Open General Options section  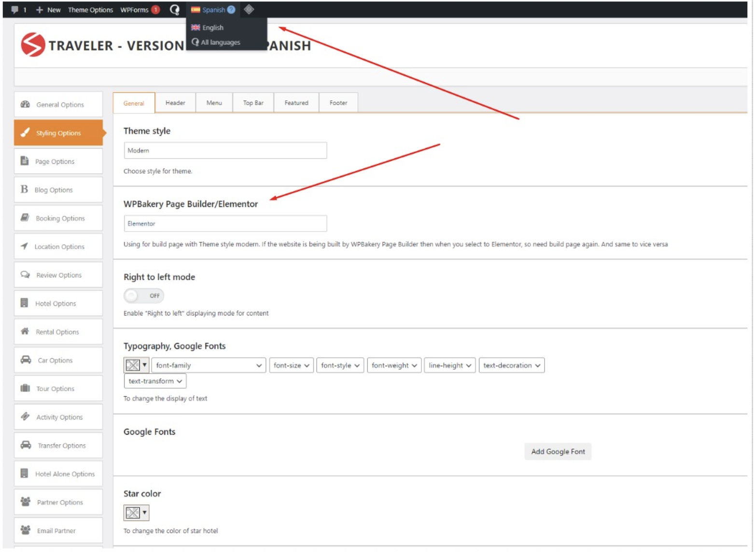coord(58,104)
